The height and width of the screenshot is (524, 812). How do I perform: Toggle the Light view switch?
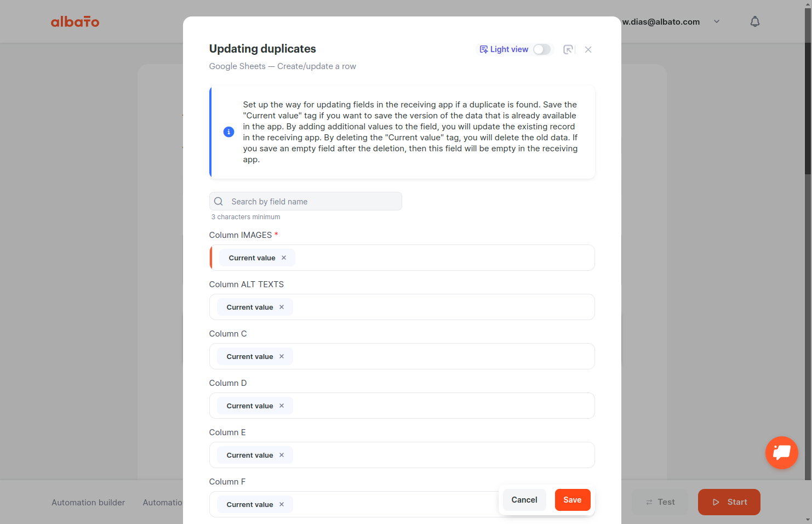[x=542, y=49]
